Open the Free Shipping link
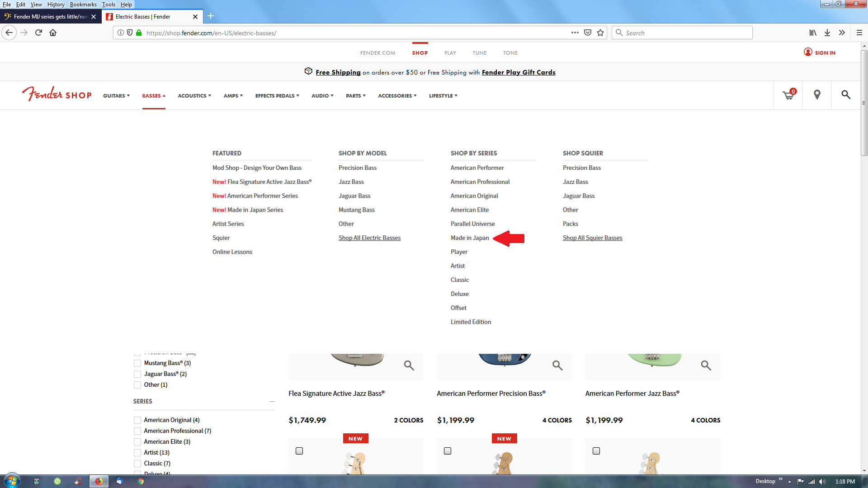This screenshot has width=868, height=488. coord(338,72)
